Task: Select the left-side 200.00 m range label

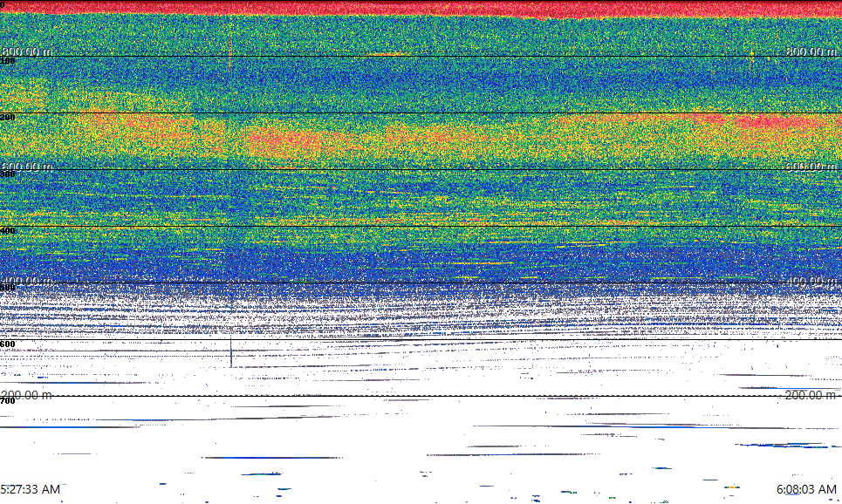Action: (27, 395)
